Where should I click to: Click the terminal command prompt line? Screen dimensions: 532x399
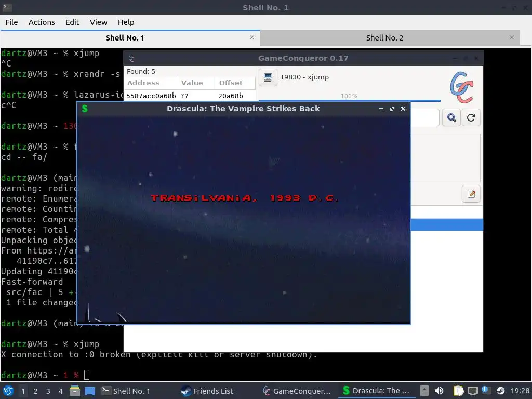(45, 375)
